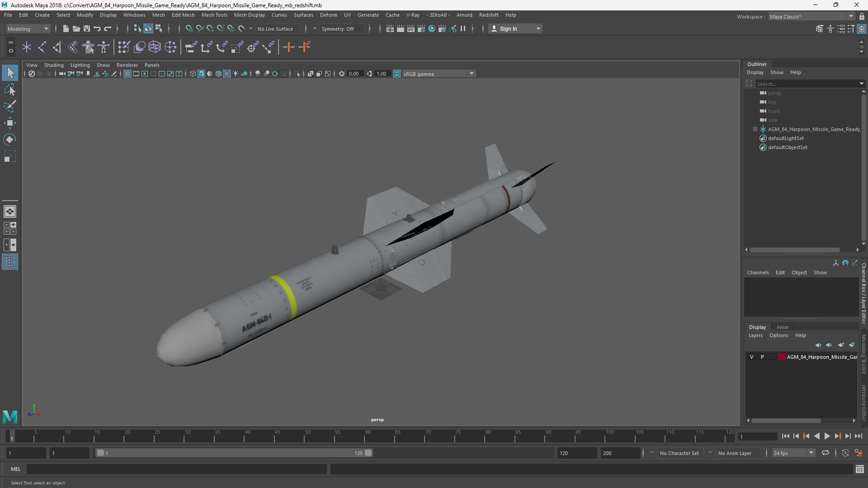
Task: Go to the start of playback range
Action: (785, 436)
